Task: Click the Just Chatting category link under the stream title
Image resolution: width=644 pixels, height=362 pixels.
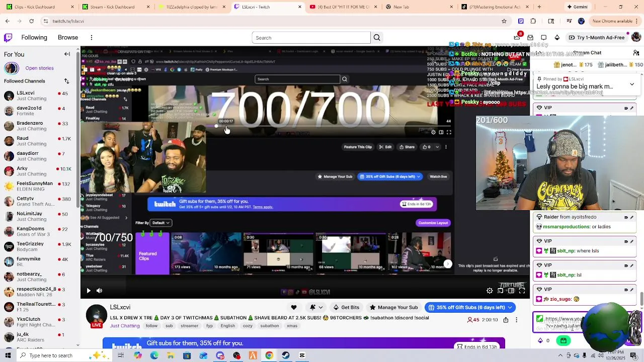Action: [125, 326]
